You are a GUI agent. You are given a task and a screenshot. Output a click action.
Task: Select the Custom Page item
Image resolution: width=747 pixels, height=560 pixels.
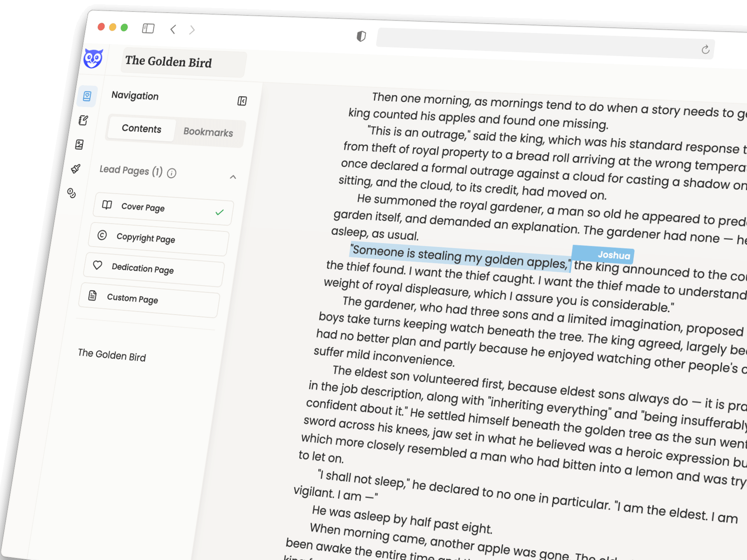149,300
